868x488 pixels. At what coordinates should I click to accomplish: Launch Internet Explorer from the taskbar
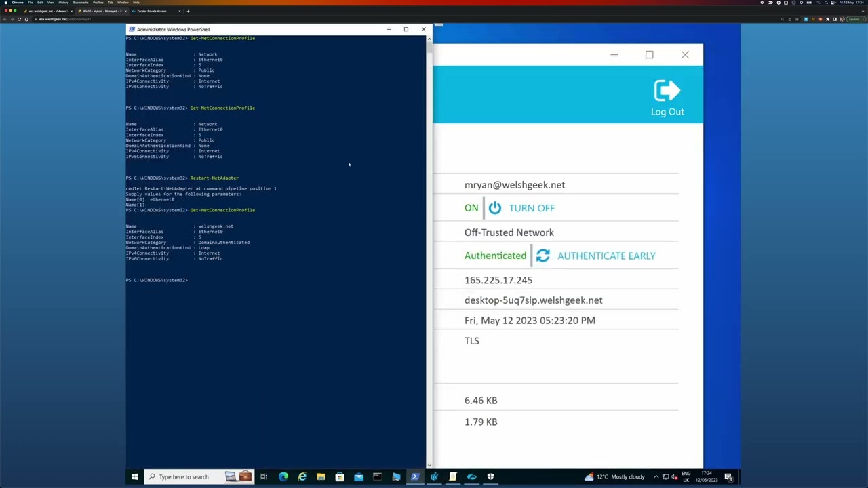click(302, 476)
